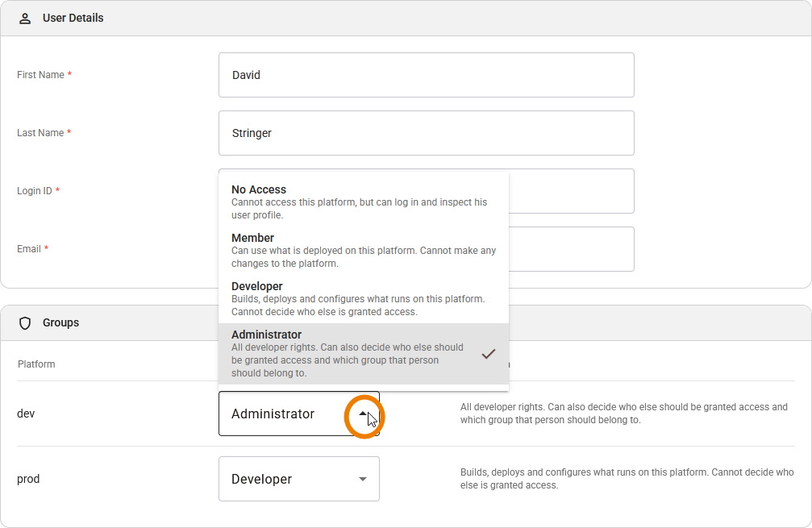Screen dimensions: 812x528
Task: Click the User Details section heading
Action: (x=73, y=18)
